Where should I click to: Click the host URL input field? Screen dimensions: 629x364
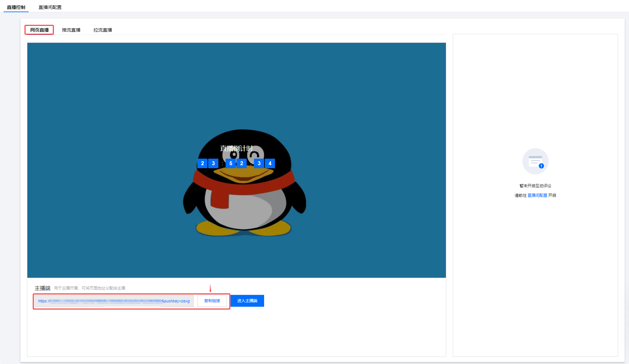(x=114, y=301)
